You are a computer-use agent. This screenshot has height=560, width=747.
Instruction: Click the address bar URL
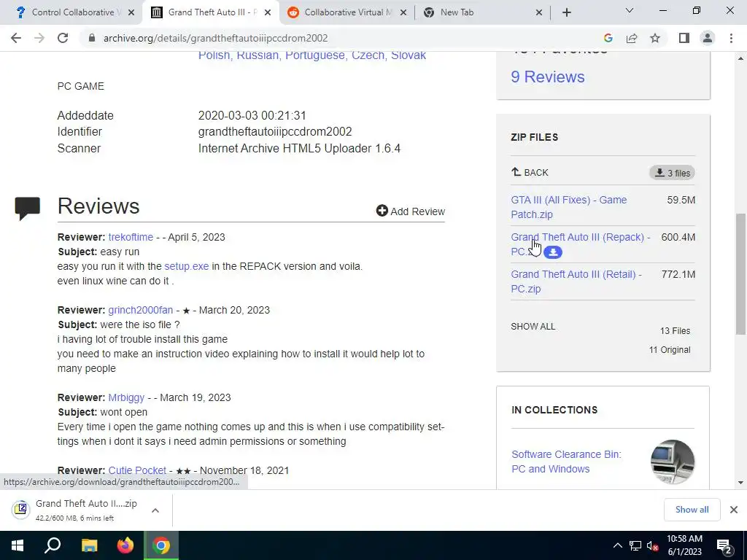[x=215, y=38]
